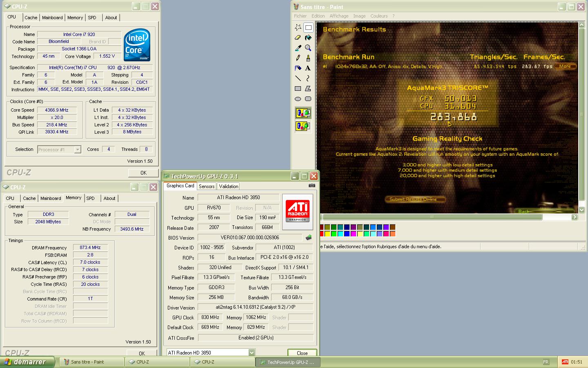The image size is (588, 368).
Task: Click Paint vertical scrollbar down arrow
Action: coord(582,210)
